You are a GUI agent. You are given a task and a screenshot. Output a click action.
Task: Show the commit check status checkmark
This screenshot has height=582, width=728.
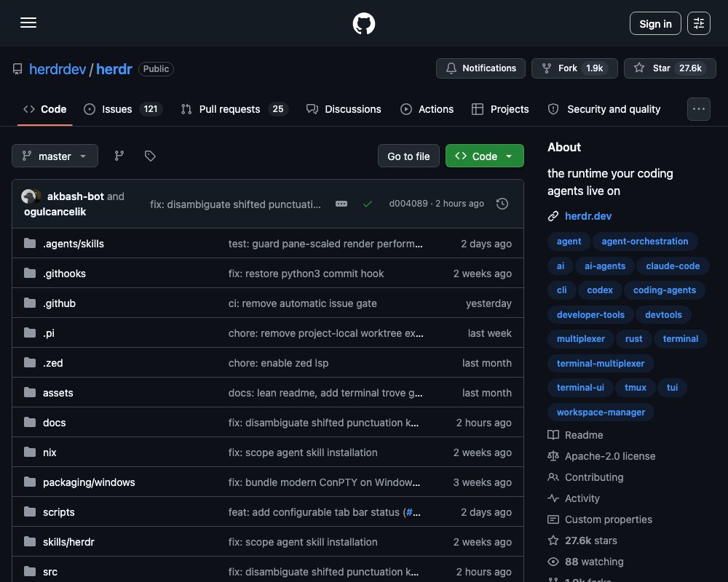[367, 204]
